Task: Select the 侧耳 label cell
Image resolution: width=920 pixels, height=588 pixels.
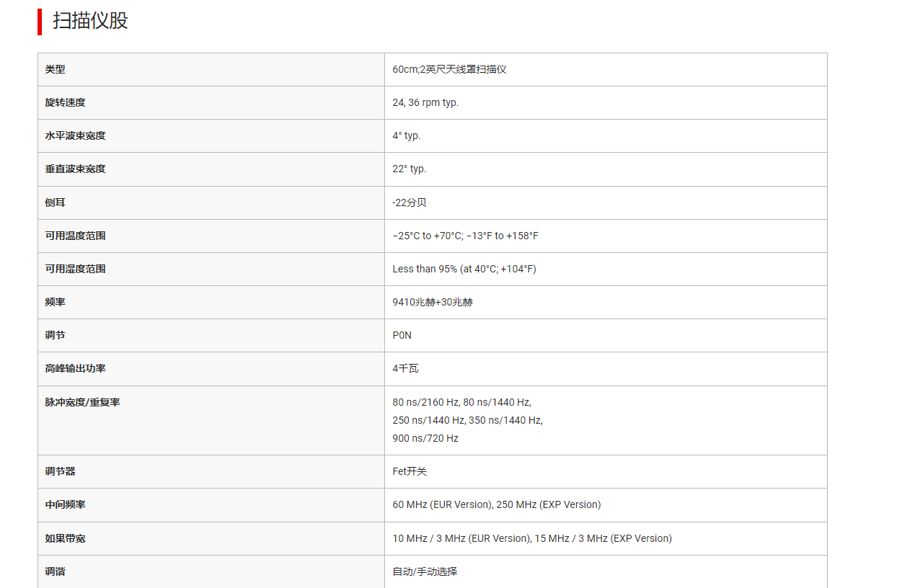Action: (211, 202)
